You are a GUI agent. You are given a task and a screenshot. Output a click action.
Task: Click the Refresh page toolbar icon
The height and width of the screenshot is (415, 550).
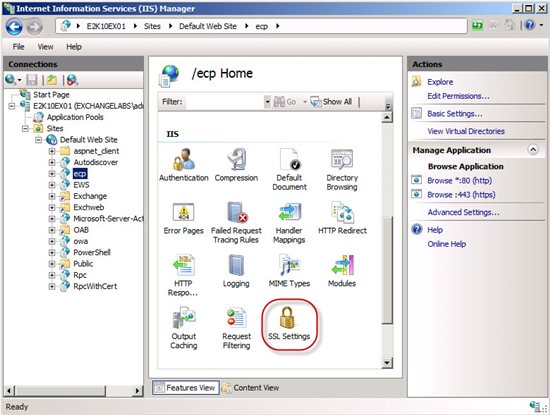[x=477, y=26]
